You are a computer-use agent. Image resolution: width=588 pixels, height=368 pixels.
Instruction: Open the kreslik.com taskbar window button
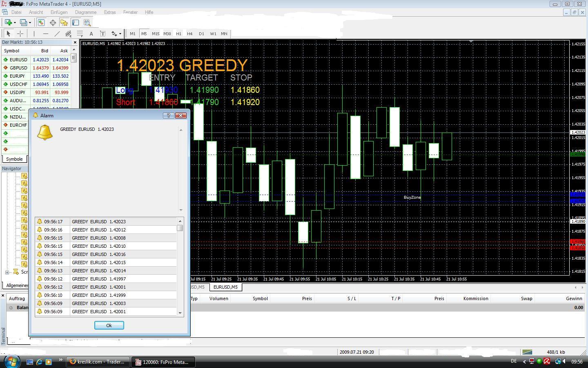pos(98,362)
